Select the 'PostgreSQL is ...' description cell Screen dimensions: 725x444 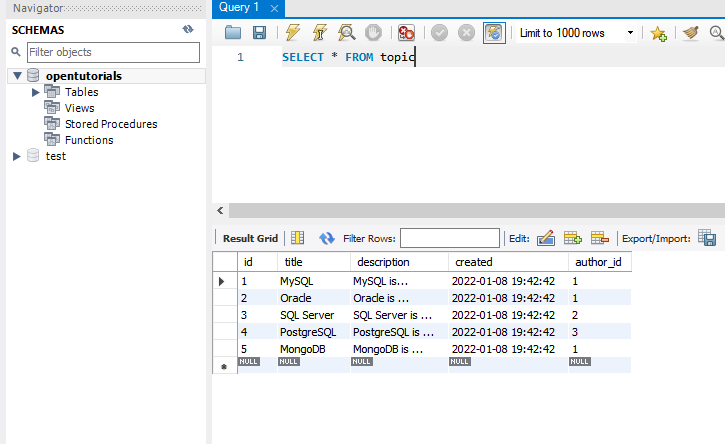pyautogui.click(x=399, y=332)
